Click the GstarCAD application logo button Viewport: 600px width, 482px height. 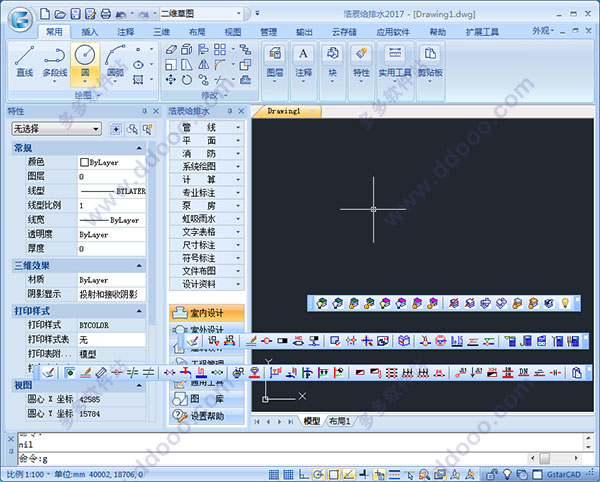[x=21, y=19]
